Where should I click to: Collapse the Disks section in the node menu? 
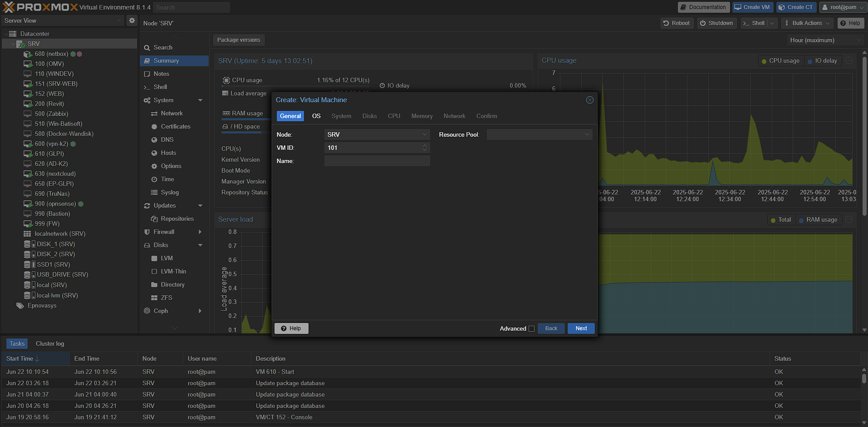point(200,245)
